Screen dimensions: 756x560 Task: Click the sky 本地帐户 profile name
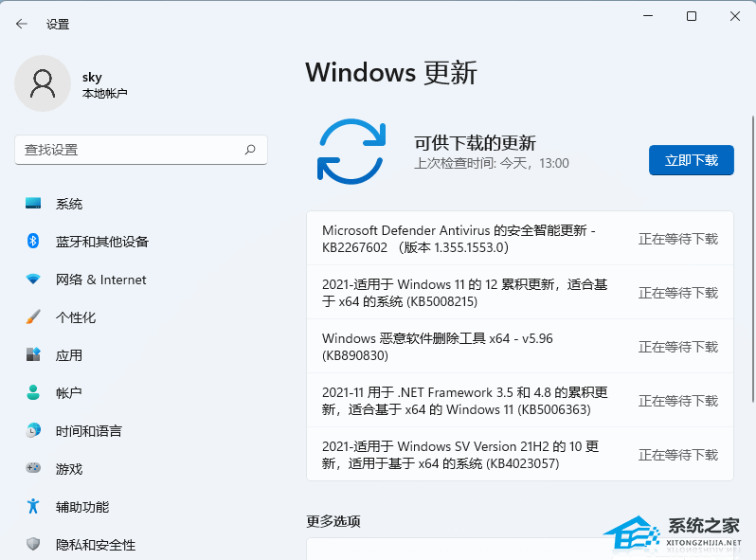(104, 85)
